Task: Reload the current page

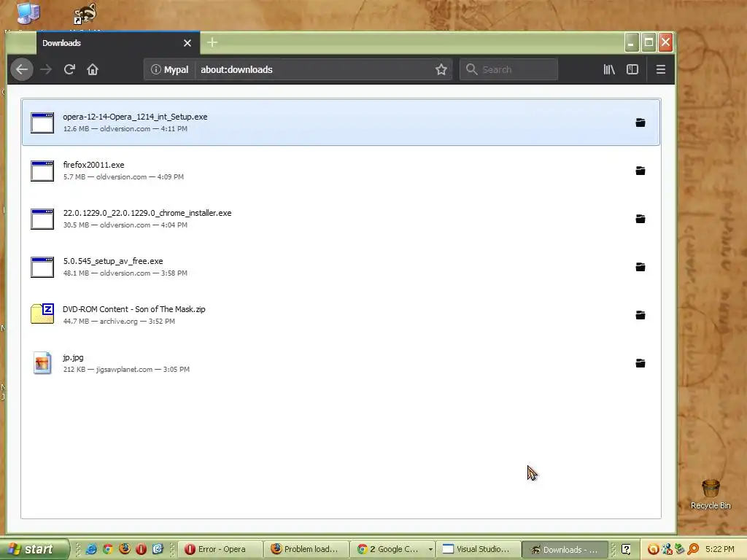Action: (69, 69)
